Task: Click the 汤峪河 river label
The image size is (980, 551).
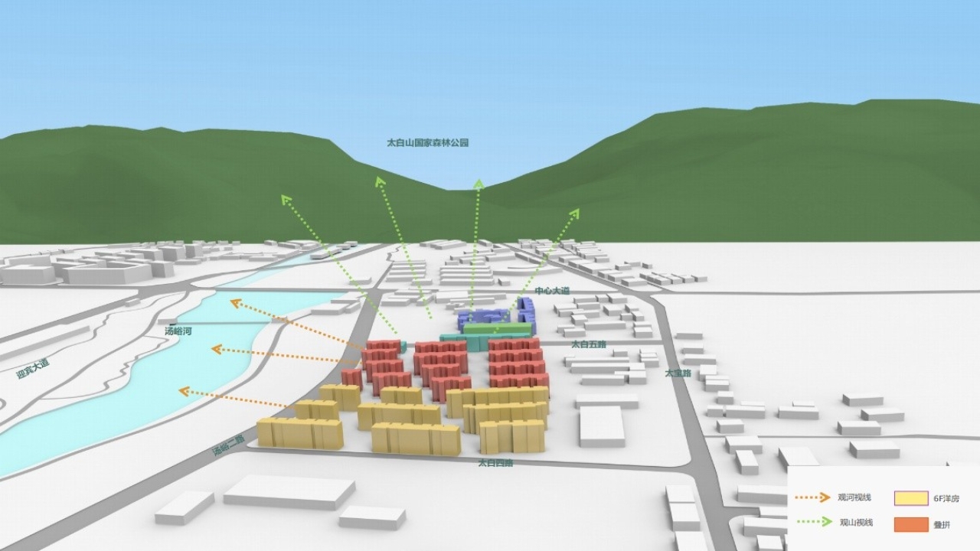Action: [x=178, y=331]
